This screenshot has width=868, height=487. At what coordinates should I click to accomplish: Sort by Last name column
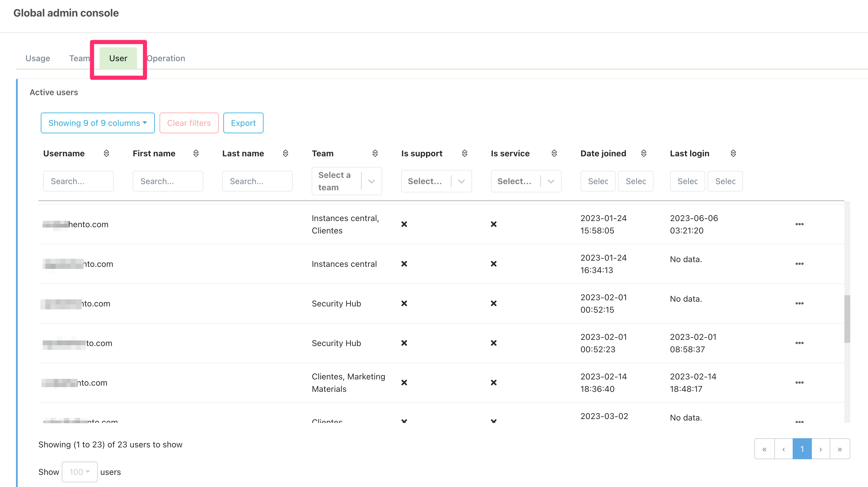[x=285, y=153]
